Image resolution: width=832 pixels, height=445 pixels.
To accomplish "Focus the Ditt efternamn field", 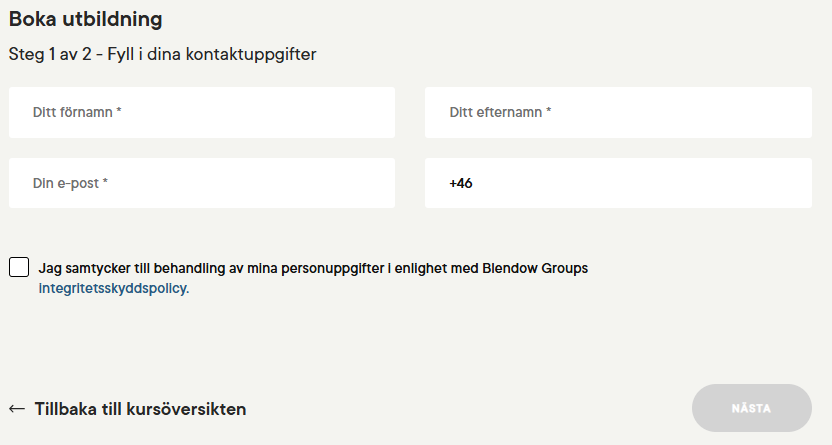I will coord(618,113).
